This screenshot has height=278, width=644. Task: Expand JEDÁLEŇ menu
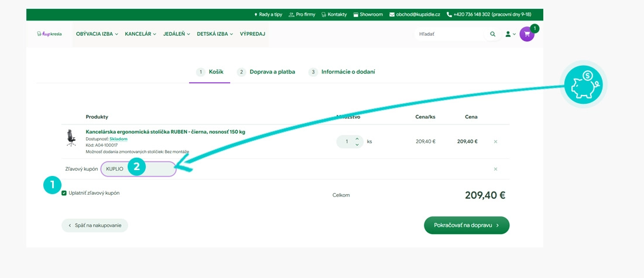tap(177, 34)
